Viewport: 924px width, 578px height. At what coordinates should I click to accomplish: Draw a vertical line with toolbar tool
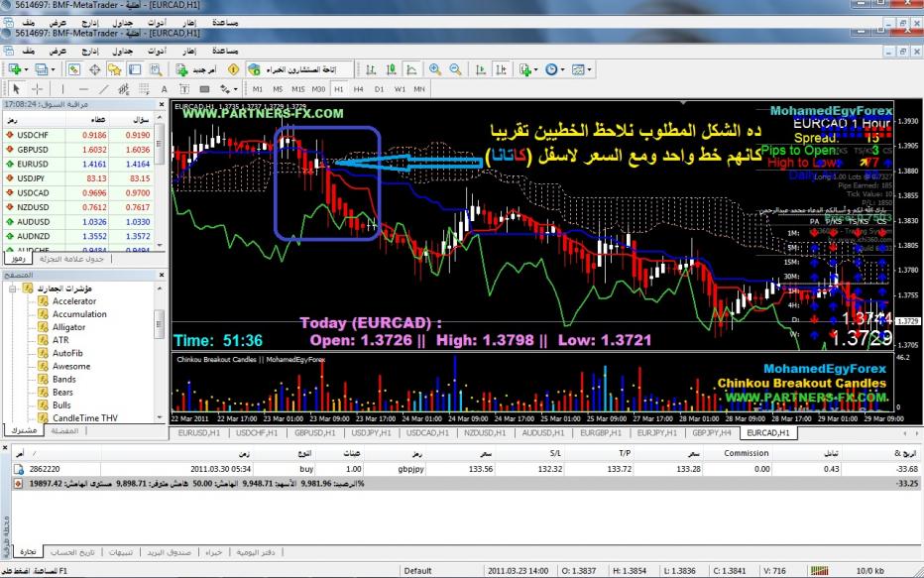pyautogui.click(x=62, y=88)
